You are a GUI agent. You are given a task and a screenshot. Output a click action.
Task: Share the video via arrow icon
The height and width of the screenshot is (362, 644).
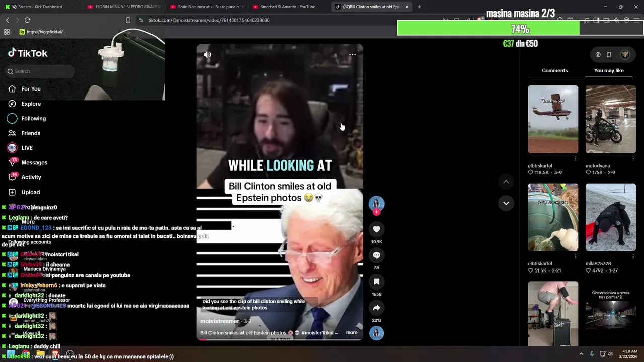pyautogui.click(x=376, y=308)
